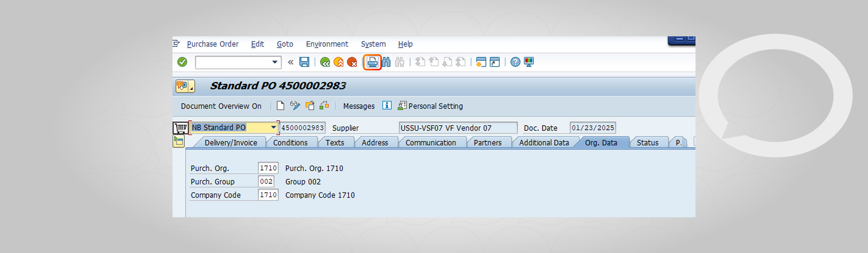Click the Display/Change pencil glasses icon
This screenshot has width=868, height=253.
[295, 106]
